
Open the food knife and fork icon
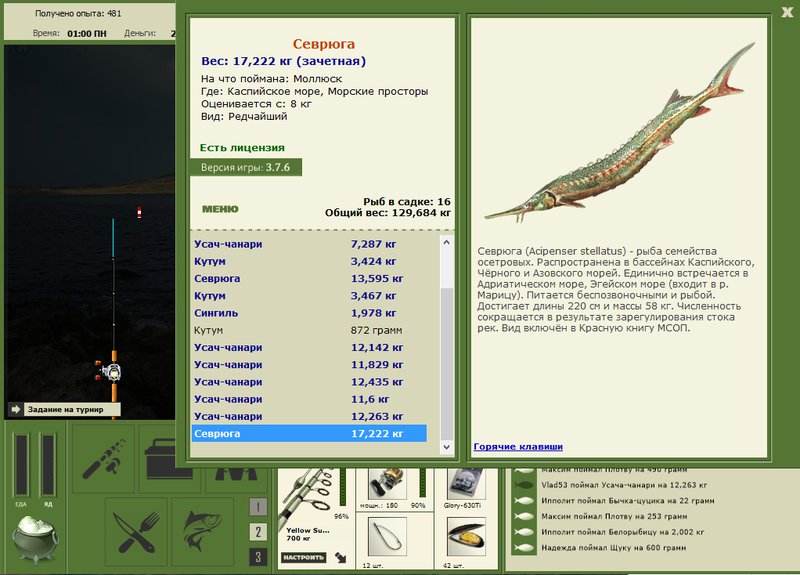pos(136,532)
